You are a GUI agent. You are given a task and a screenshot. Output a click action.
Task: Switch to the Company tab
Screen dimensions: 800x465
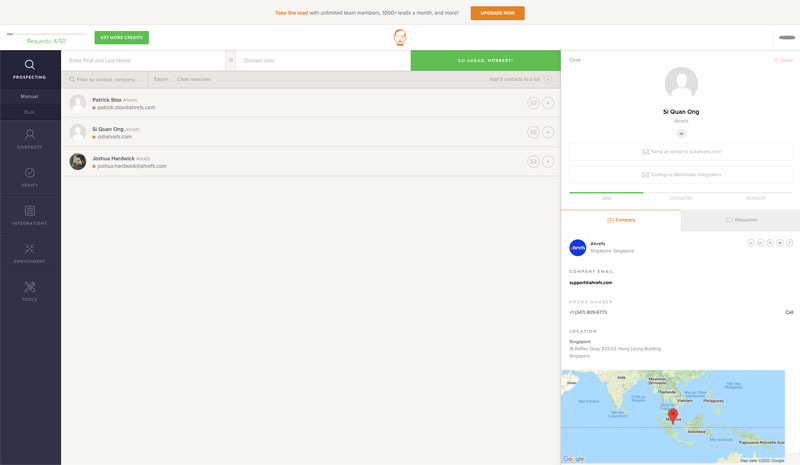621,220
